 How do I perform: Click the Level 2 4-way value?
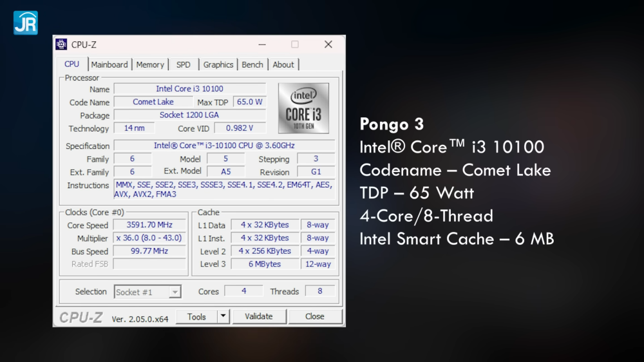(x=318, y=251)
